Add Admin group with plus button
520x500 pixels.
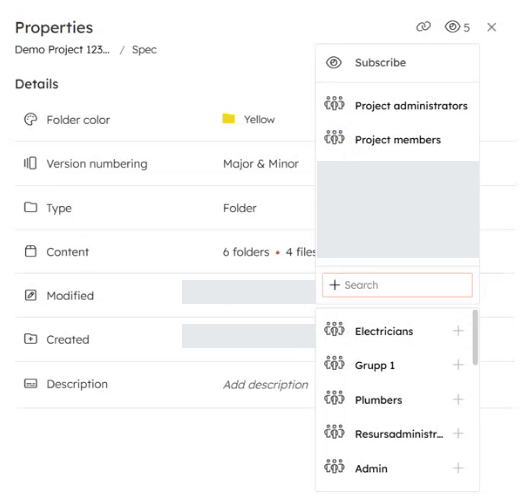[x=458, y=468]
